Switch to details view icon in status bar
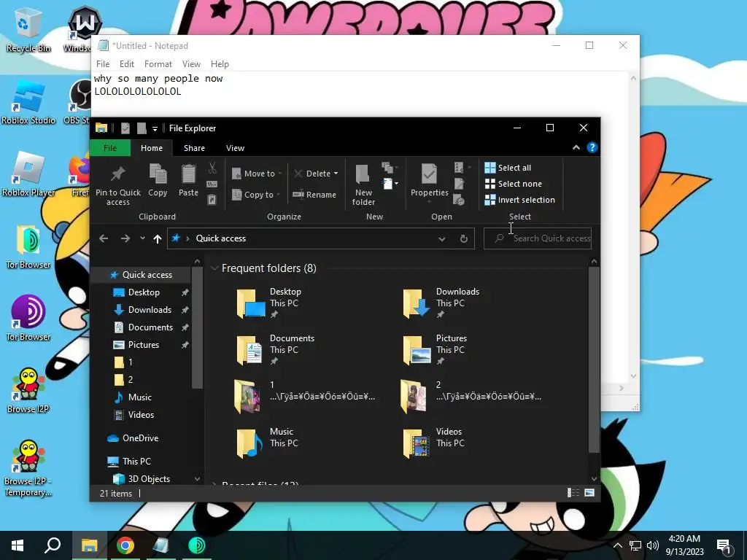Screen dimensions: 747x560 pyautogui.click(x=573, y=493)
